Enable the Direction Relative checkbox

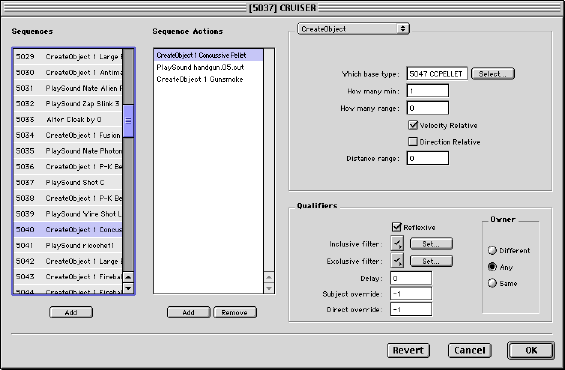(x=413, y=142)
